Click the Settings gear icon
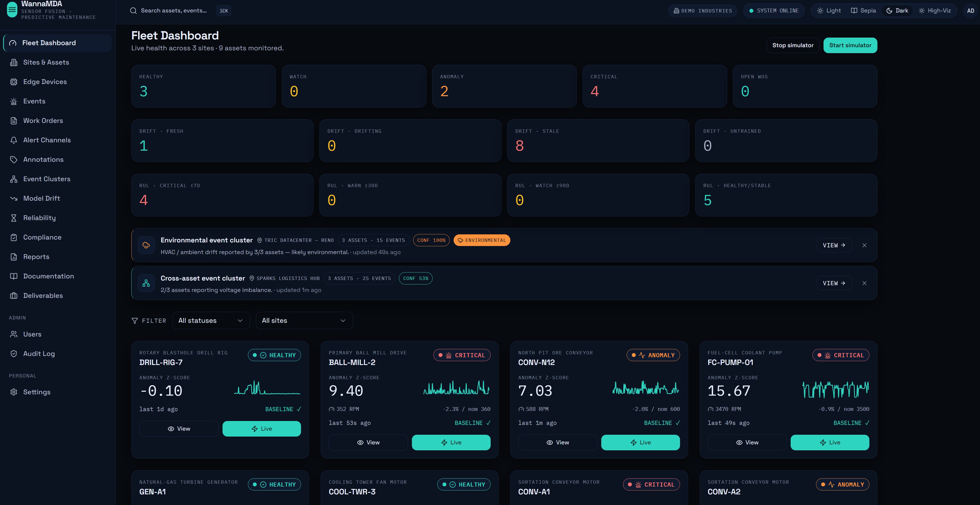The height and width of the screenshot is (505, 980). pyautogui.click(x=14, y=392)
